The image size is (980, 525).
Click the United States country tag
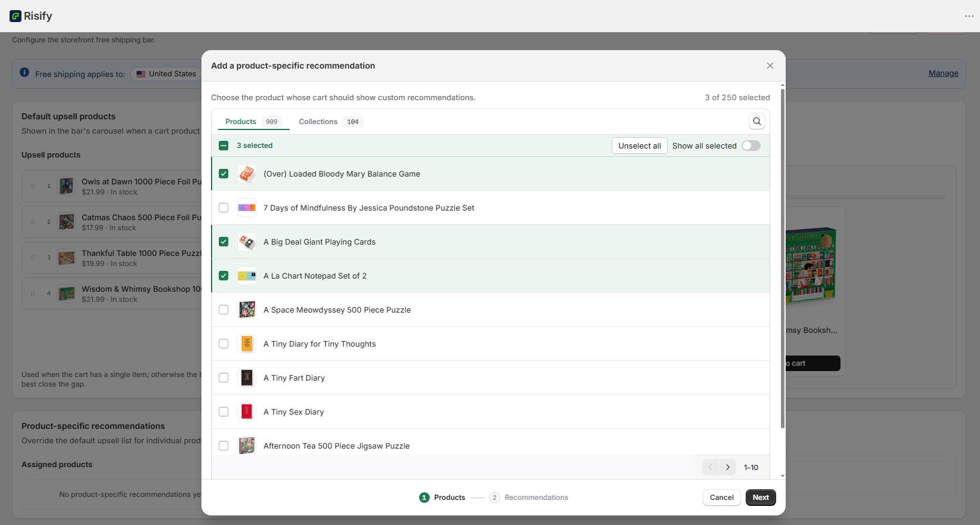(x=166, y=74)
